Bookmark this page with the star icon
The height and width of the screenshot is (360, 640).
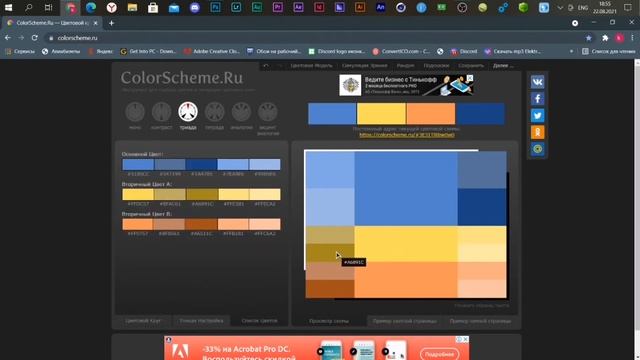589,38
